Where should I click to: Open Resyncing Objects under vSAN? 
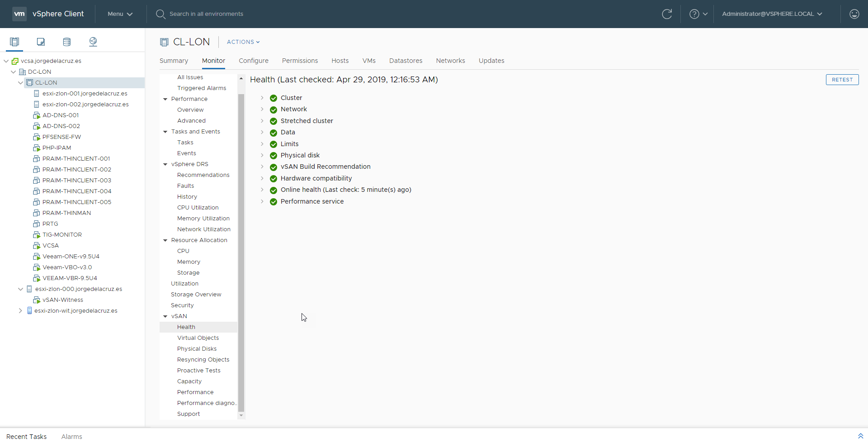click(203, 360)
